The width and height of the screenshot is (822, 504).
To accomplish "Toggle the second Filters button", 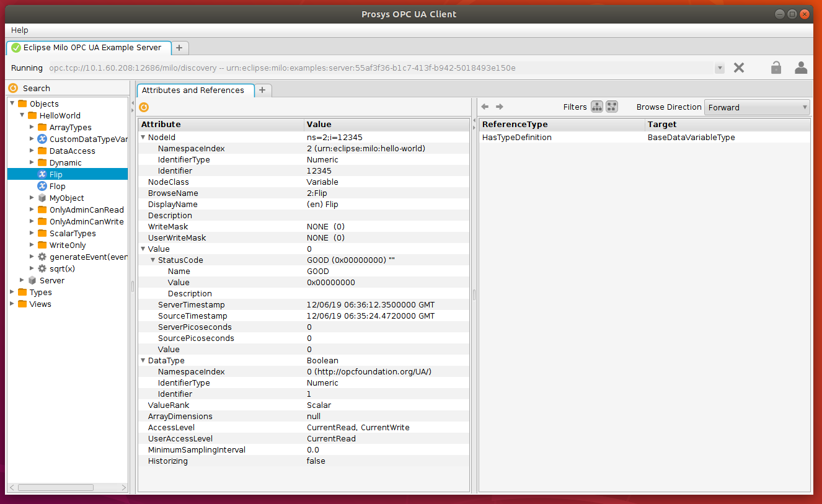I will click(612, 107).
